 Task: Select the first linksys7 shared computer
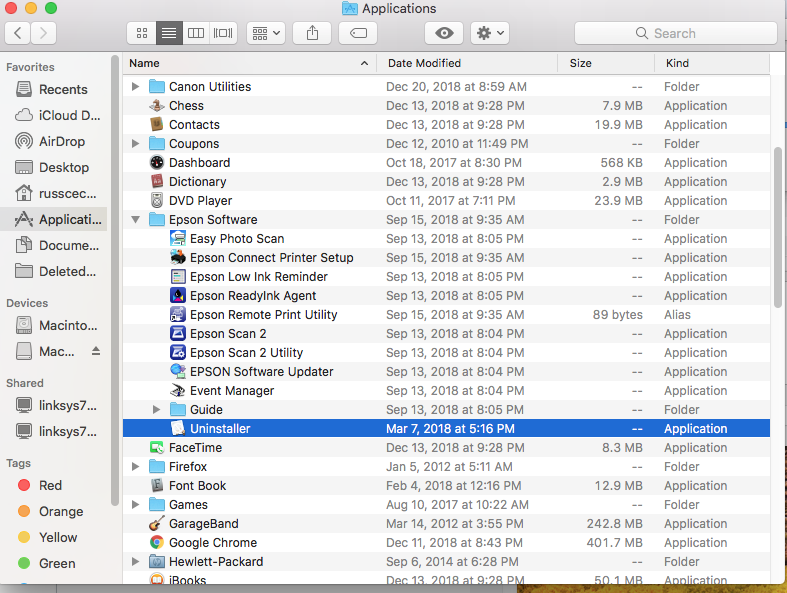pos(56,405)
